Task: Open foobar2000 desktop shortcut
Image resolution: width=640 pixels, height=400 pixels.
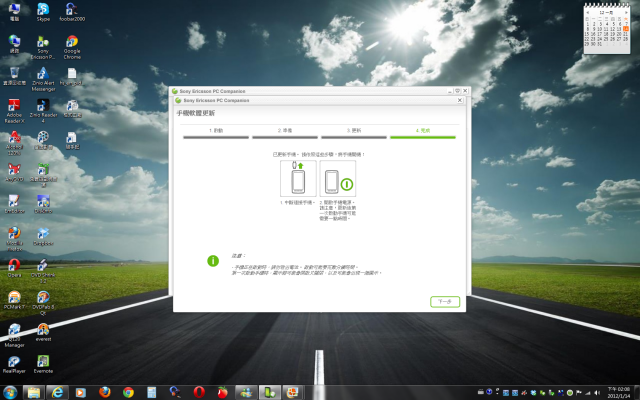Action: pos(72,12)
